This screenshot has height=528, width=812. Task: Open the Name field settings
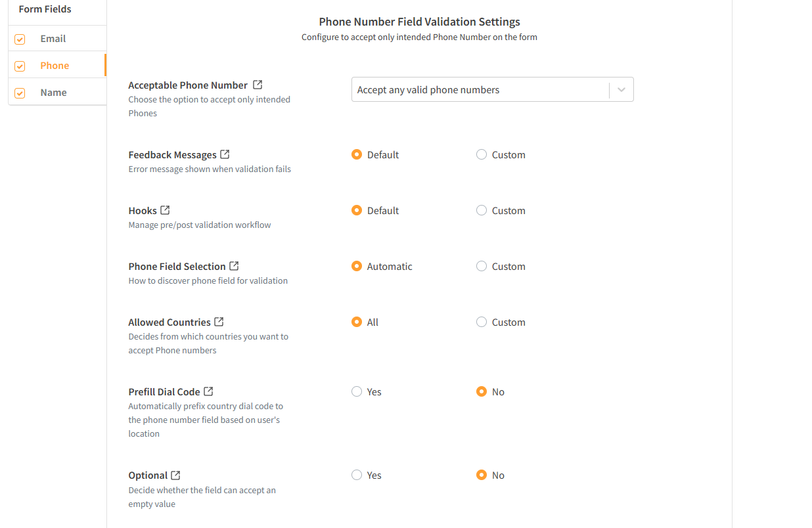coord(53,92)
